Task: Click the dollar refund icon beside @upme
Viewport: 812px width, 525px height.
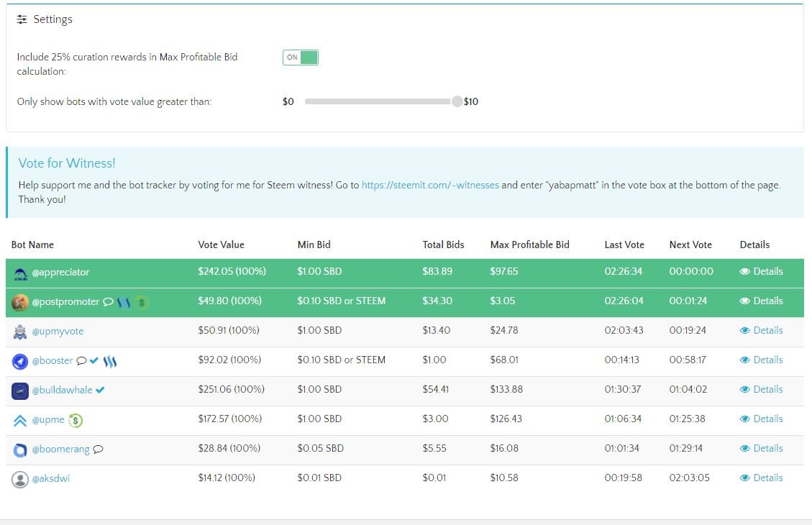Action: 76,421
